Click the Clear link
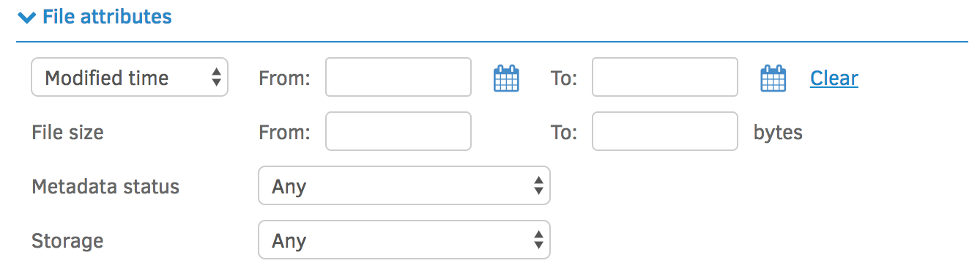 coord(834,78)
